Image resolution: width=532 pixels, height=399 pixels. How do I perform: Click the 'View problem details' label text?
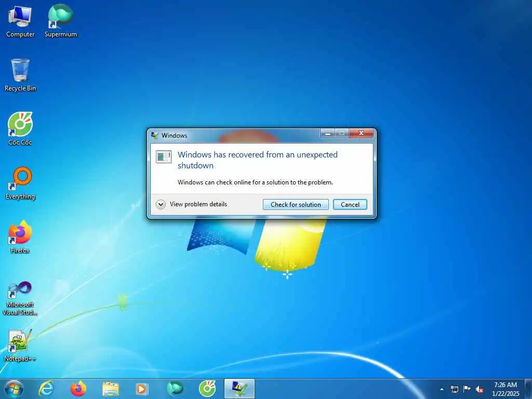[x=198, y=204]
